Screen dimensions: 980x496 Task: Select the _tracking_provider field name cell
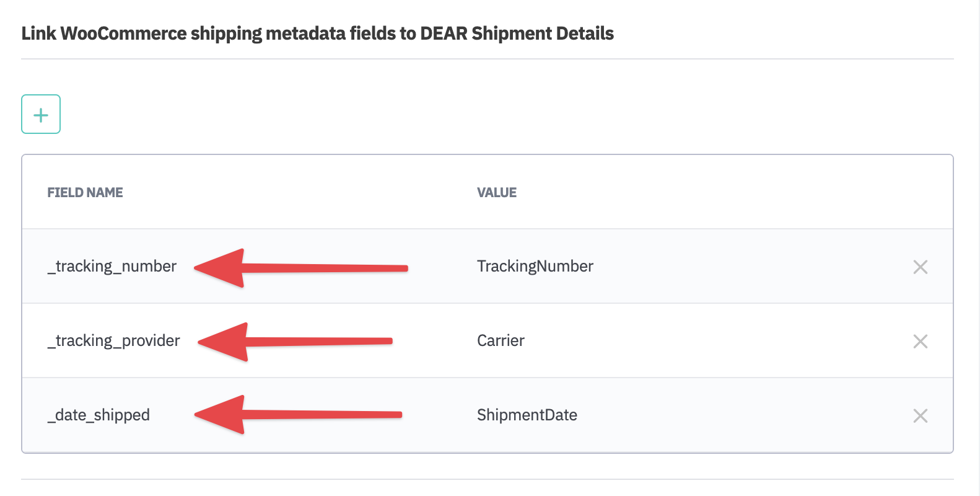(114, 340)
